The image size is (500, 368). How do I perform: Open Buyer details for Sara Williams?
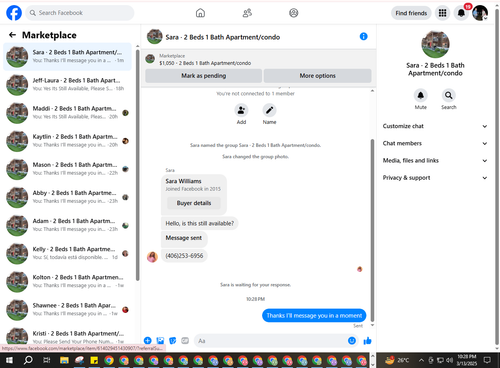[194, 203]
